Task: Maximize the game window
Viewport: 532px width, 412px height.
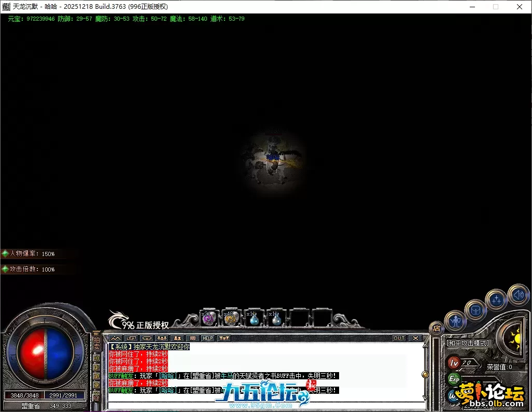Action: pyautogui.click(x=496, y=7)
